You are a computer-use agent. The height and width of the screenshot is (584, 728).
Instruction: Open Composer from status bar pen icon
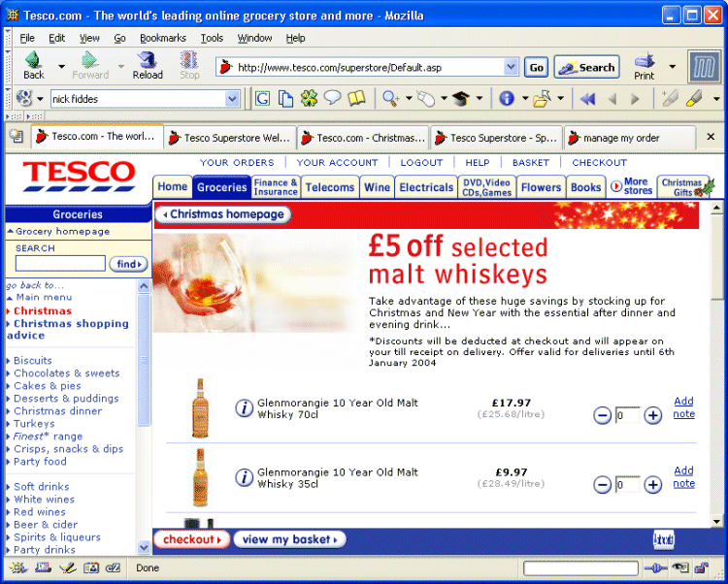[67, 568]
